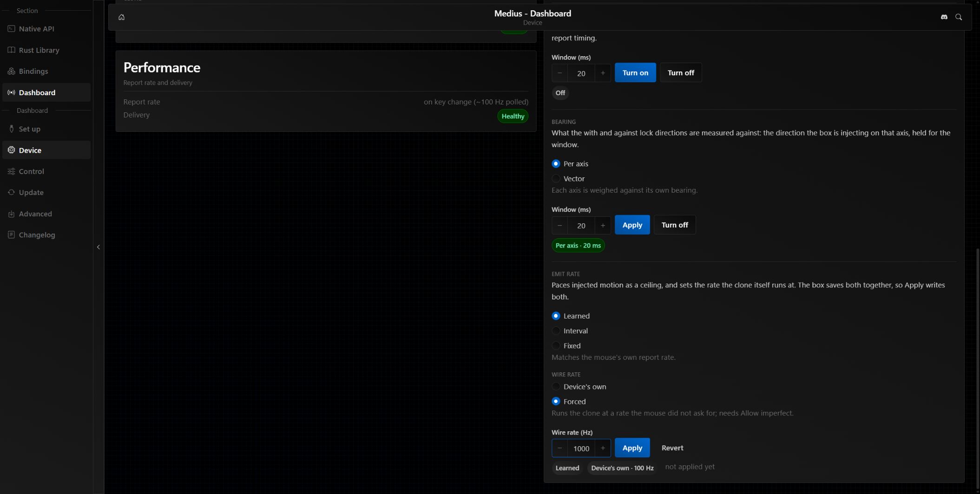Screen dimensions: 980x494
Task: Open the Changelog page
Action: (x=46, y=235)
